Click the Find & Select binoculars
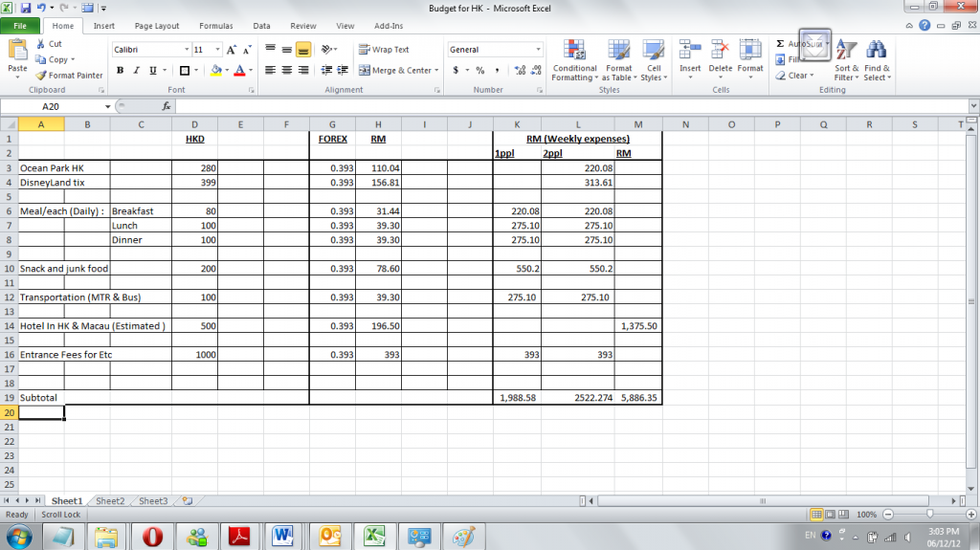 [x=876, y=59]
